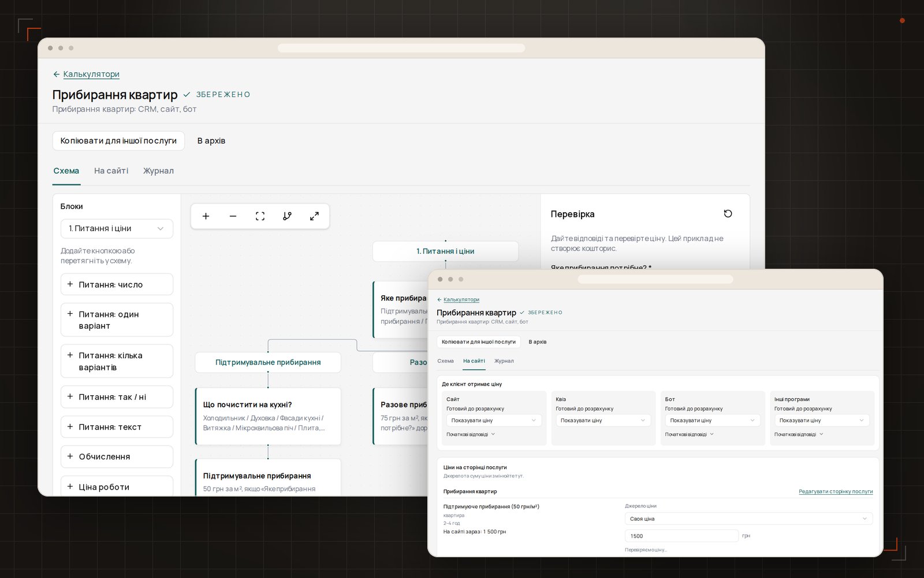924x578 pixels.
Task: Zoom out the schema canvas with minus icon
Action: click(x=233, y=216)
